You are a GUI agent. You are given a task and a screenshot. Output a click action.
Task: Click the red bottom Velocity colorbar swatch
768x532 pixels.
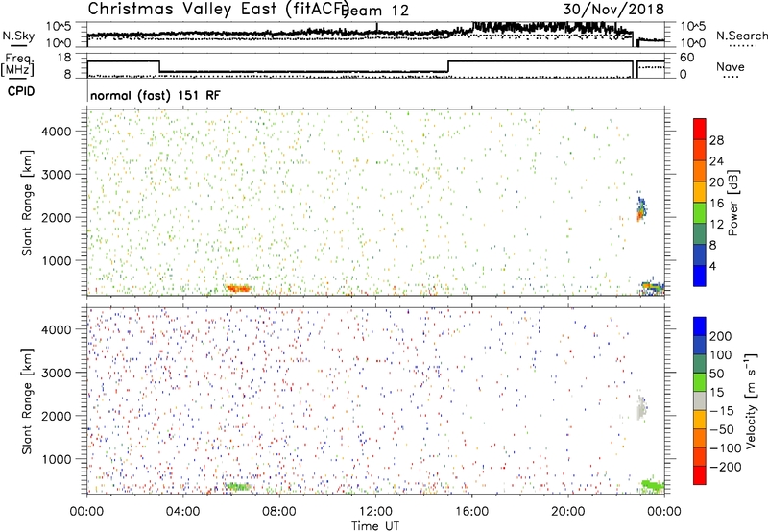pos(700,475)
